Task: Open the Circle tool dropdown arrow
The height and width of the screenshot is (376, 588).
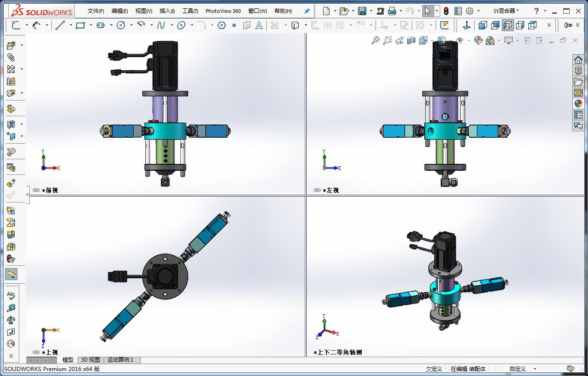Action: pyautogui.click(x=131, y=25)
